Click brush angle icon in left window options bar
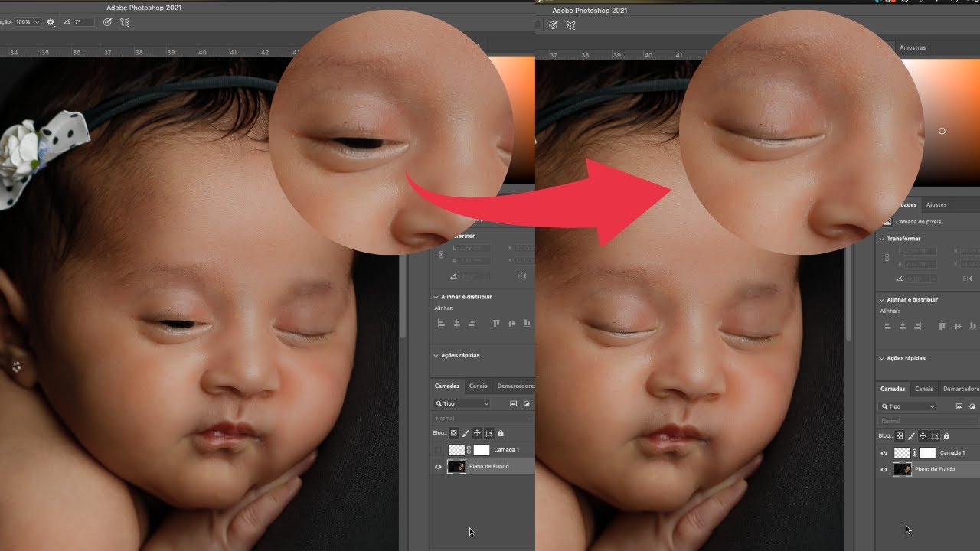The width and height of the screenshot is (980, 551). pyautogui.click(x=67, y=22)
